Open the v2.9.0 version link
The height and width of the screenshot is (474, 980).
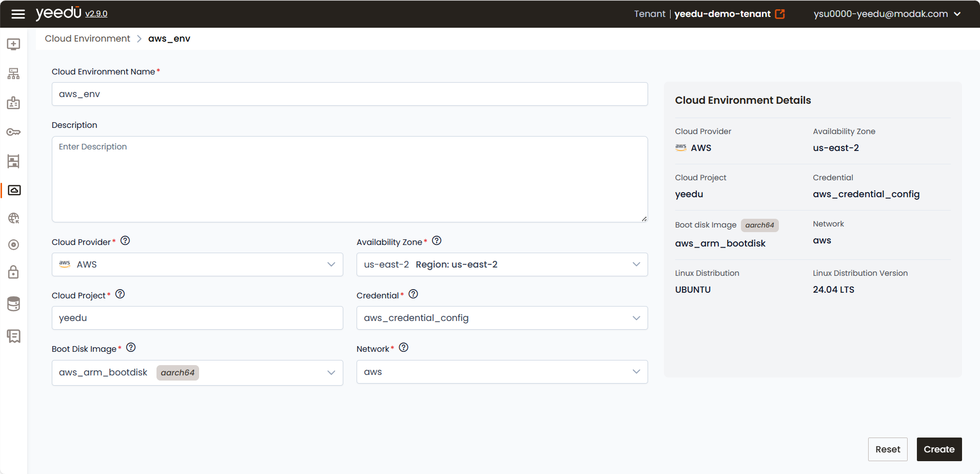96,14
